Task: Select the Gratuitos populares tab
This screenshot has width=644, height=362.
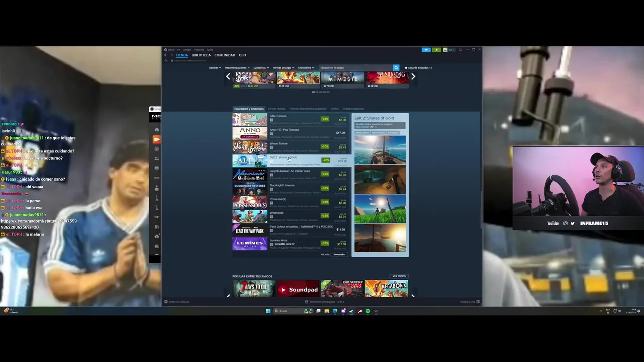Action: 353,109
